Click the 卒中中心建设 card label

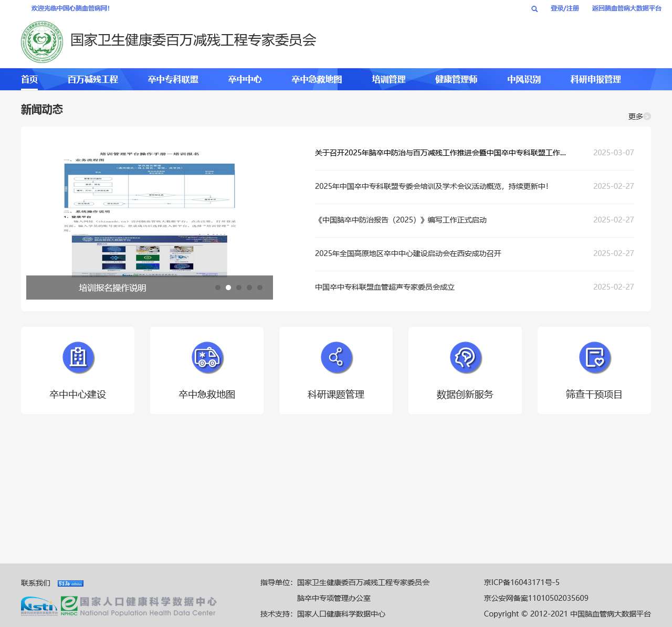78,395
